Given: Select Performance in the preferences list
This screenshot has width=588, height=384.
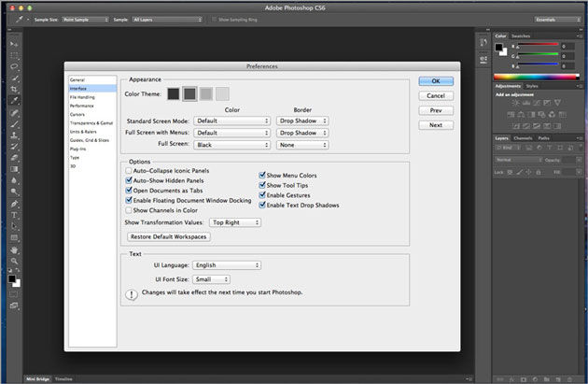Looking at the screenshot, I should click(82, 106).
